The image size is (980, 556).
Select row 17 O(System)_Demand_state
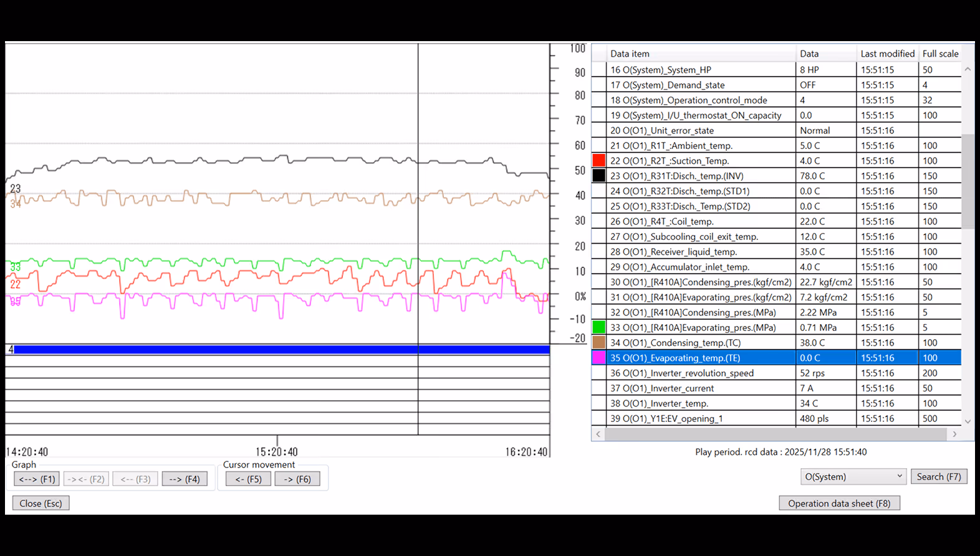pyautogui.click(x=776, y=85)
